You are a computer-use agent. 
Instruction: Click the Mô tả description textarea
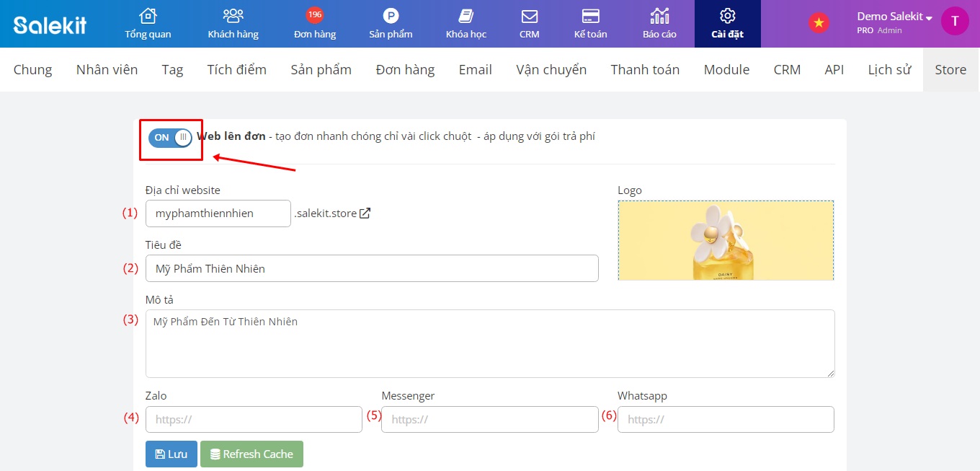coord(490,343)
